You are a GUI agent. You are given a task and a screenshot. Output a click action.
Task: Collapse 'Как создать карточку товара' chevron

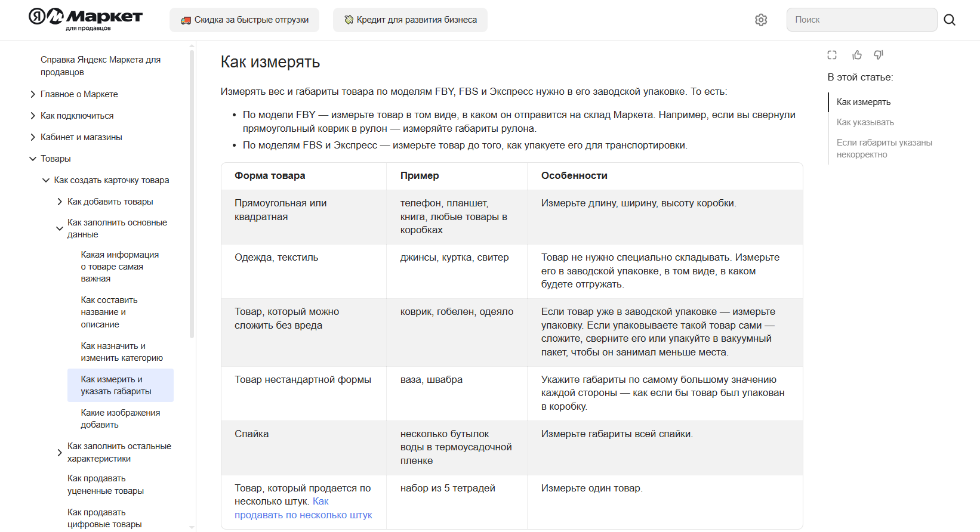pos(46,180)
